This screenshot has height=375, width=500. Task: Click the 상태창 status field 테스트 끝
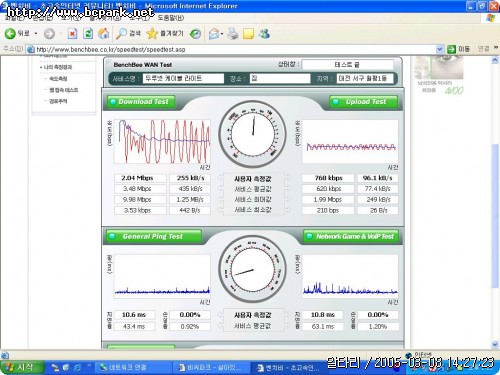348,64
